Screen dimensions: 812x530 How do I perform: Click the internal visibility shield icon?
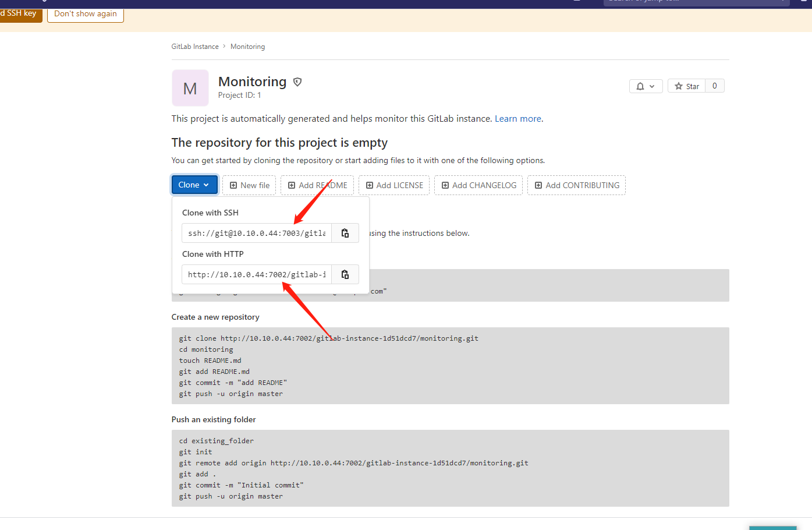click(297, 82)
